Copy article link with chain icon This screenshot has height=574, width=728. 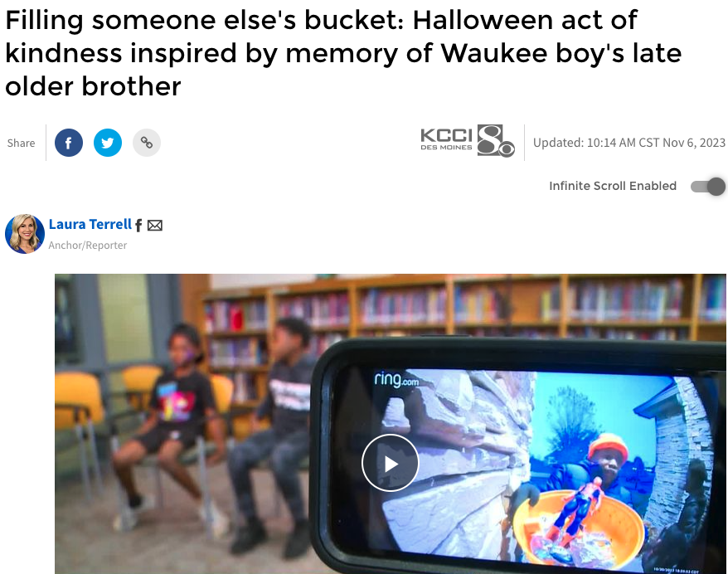coord(147,143)
